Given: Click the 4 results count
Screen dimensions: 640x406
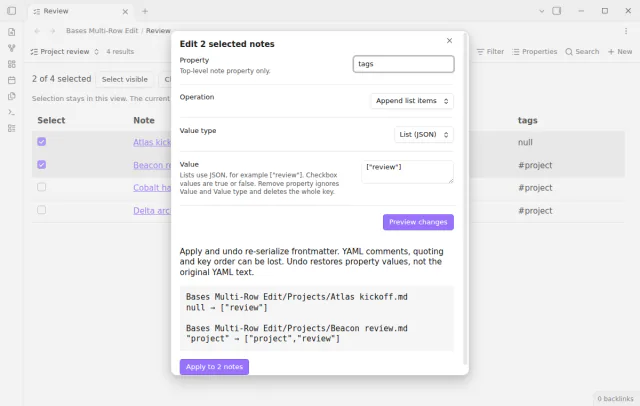Looking at the screenshot, I should [x=120, y=51].
